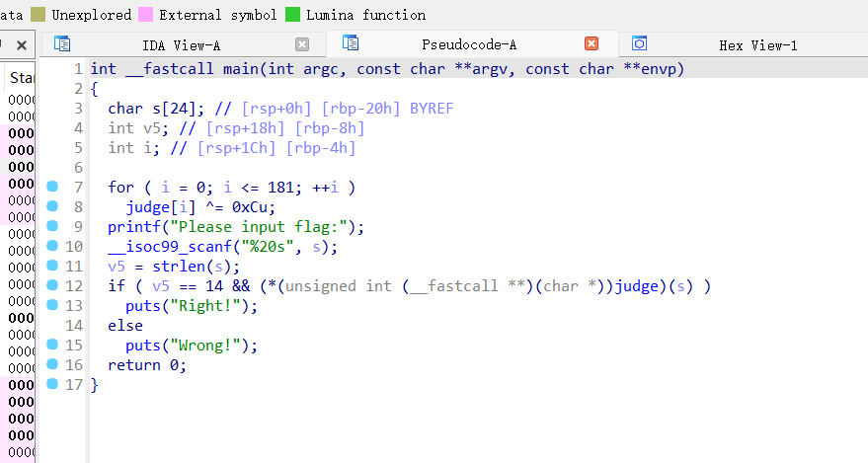Click the puts call on line 15
The image size is (868, 463).
(143, 346)
